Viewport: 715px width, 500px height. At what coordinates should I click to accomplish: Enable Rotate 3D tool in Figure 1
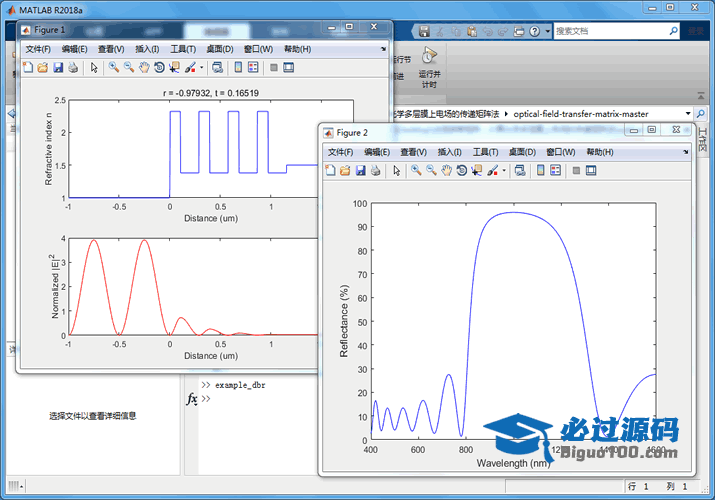click(x=159, y=67)
